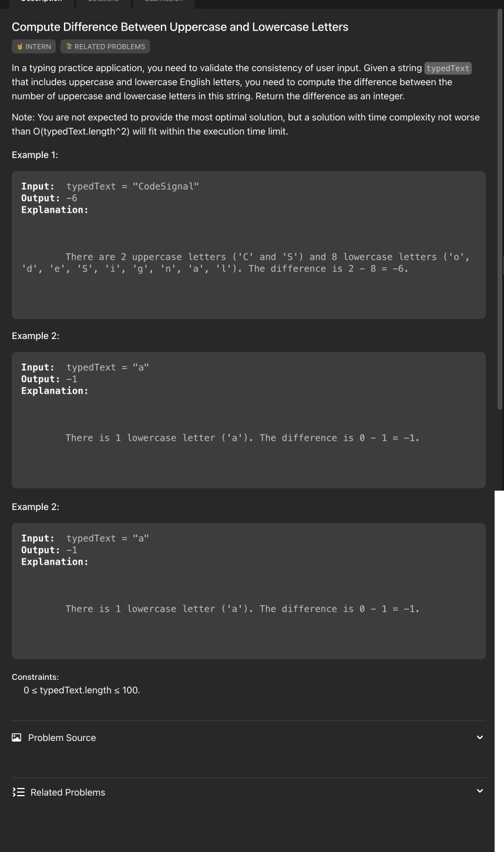Image resolution: width=504 pixels, height=852 pixels.
Task: Click the typedText inline code chip
Action: pos(448,68)
